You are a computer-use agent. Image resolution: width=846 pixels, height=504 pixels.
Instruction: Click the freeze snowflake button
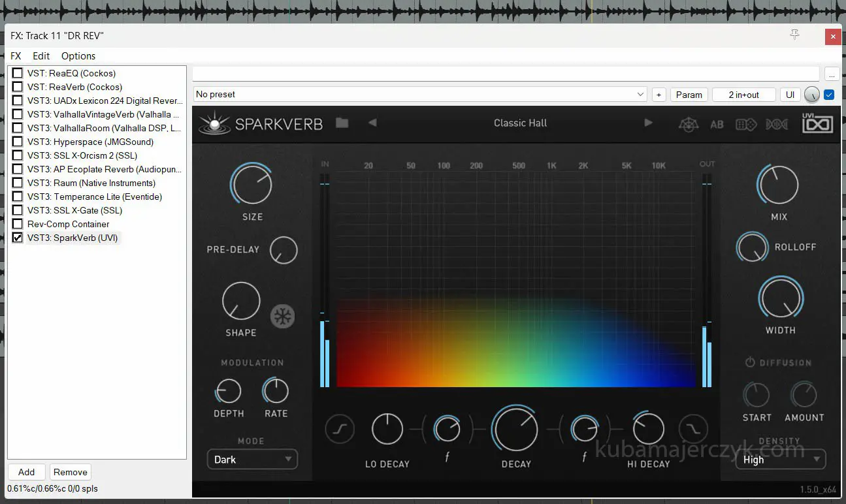tap(283, 317)
